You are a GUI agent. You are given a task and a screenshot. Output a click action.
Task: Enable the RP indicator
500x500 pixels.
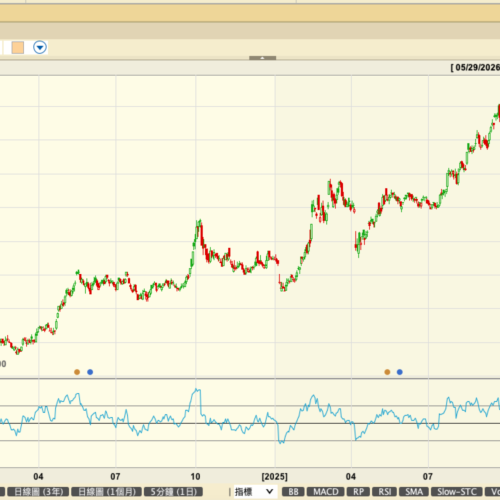coord(358,492)
